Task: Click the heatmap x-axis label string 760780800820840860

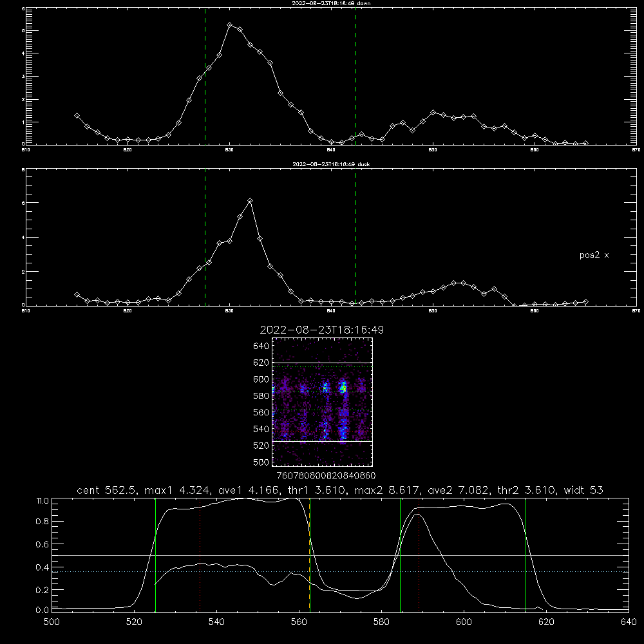Action: coord(326,475)
